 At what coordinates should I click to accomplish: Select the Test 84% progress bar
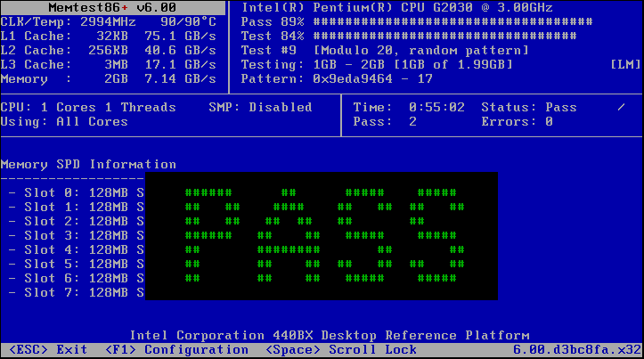pos(409,37)
